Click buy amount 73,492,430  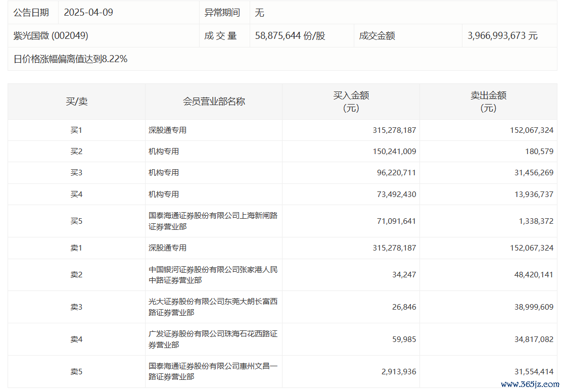point(396,194)
